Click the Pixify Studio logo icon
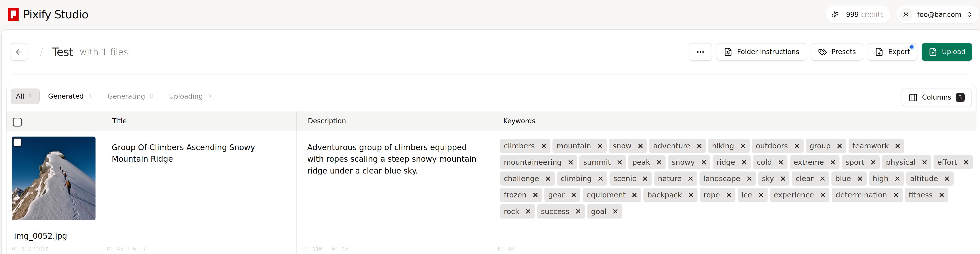The image size is (980, 254). [13, 15]
